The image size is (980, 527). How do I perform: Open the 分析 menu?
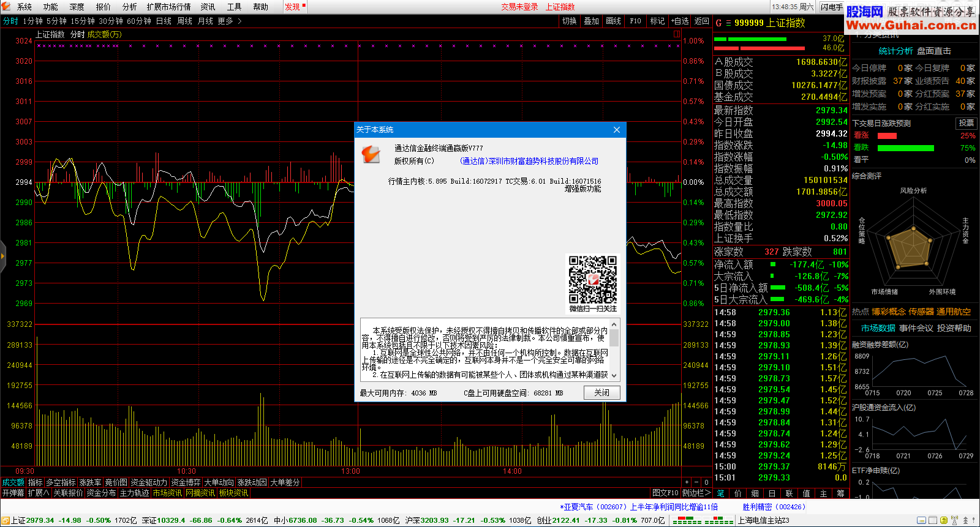pos(130,7)
